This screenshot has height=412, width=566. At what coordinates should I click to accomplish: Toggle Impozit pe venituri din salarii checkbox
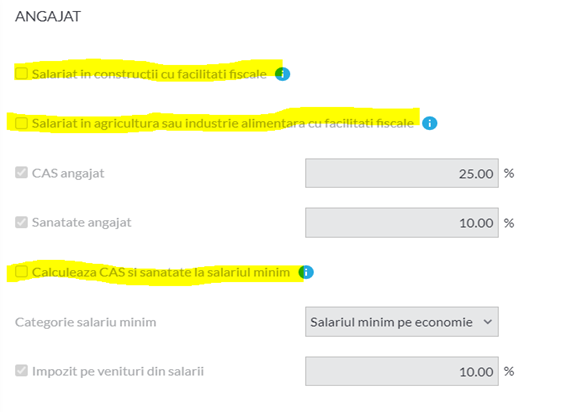click(x=21, y=370)
